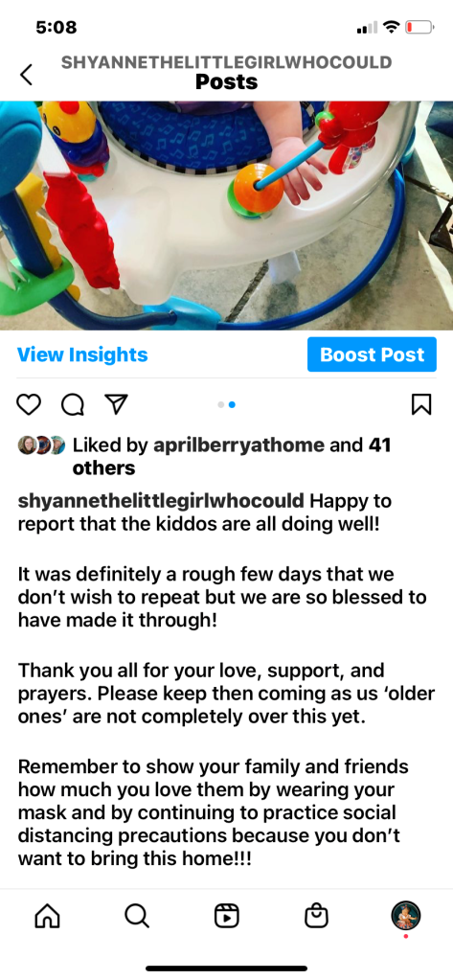The height and width of the screenshot is (980, 453).
Task: Open the Shop bag tab
Action: coord(316,916)
